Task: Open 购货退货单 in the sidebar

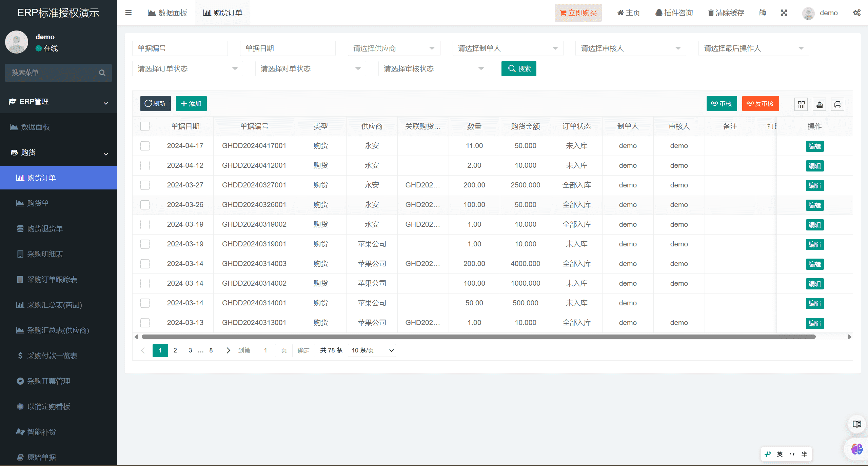Action: [x=58, y=229]
